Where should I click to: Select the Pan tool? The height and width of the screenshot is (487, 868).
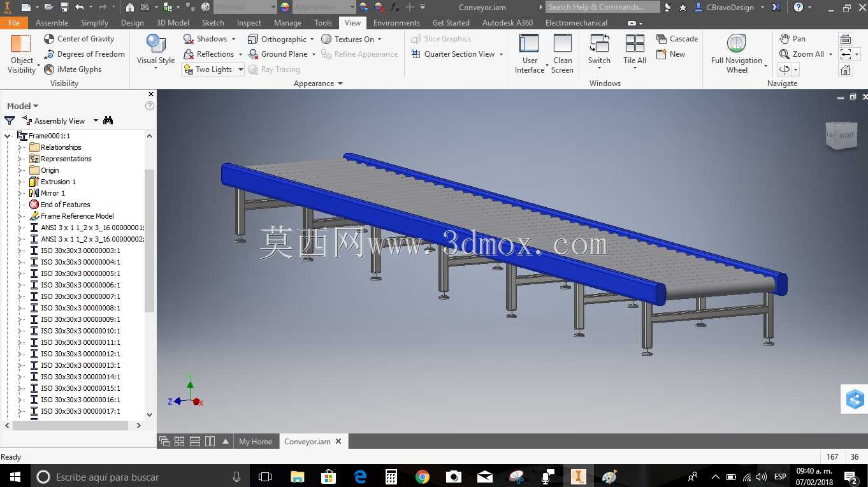point(792,39)
